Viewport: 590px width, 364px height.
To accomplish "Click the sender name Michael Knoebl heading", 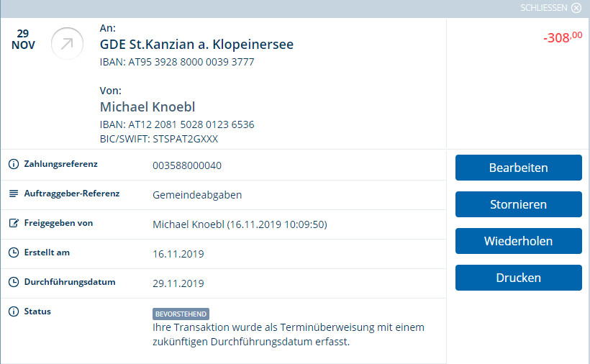I will point(147,106).
